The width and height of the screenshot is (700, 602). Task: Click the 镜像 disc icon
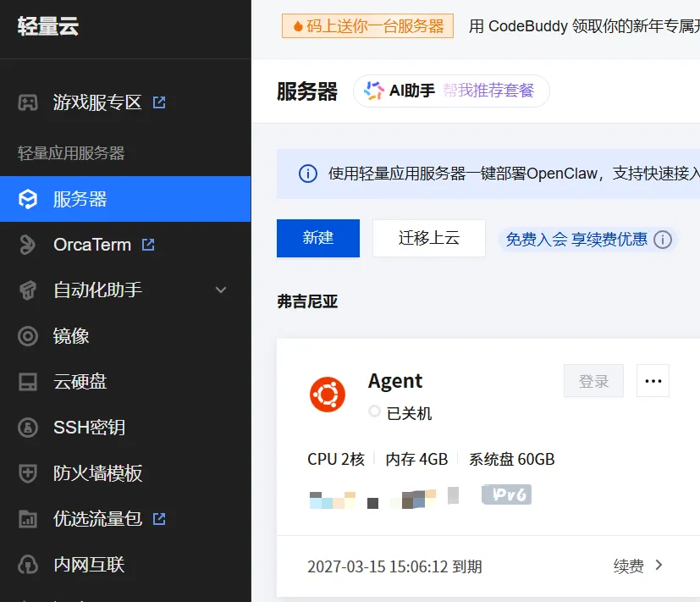28,336
